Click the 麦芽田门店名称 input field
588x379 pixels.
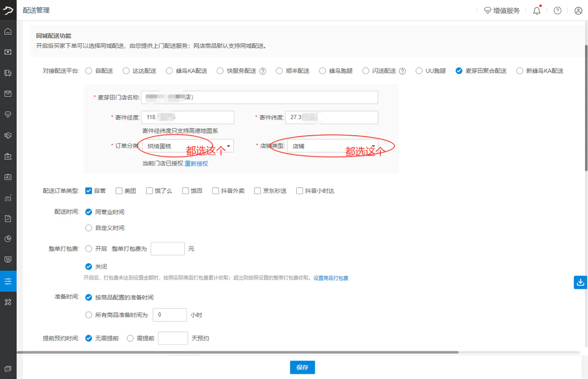click(x=260, y=98)
